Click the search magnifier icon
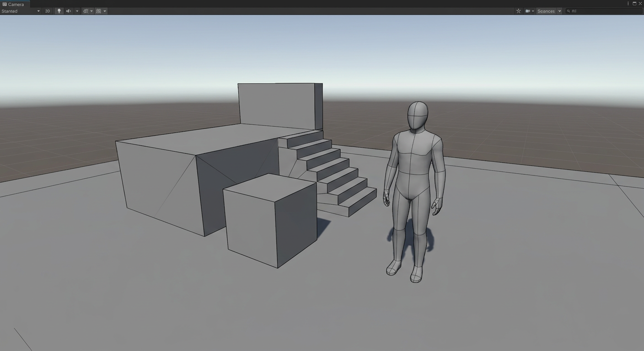 [x=569, y=11]
